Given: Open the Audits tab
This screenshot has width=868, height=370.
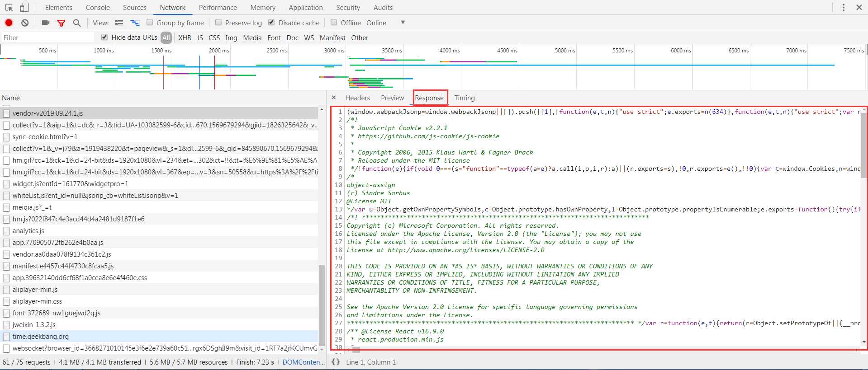Looking at the screenshot, I should pyautogui.click(x=383, y=7).
